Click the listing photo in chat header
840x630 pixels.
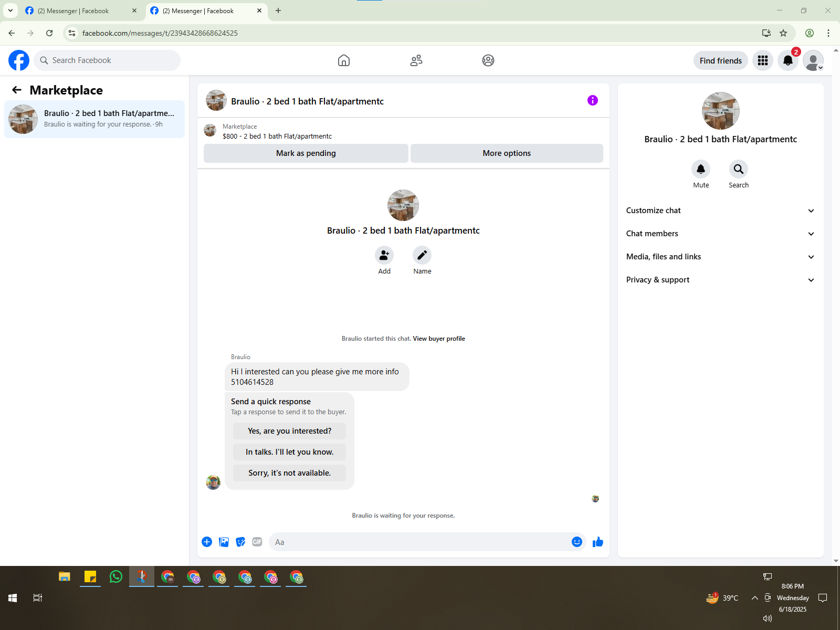click(x=216, y=100)
